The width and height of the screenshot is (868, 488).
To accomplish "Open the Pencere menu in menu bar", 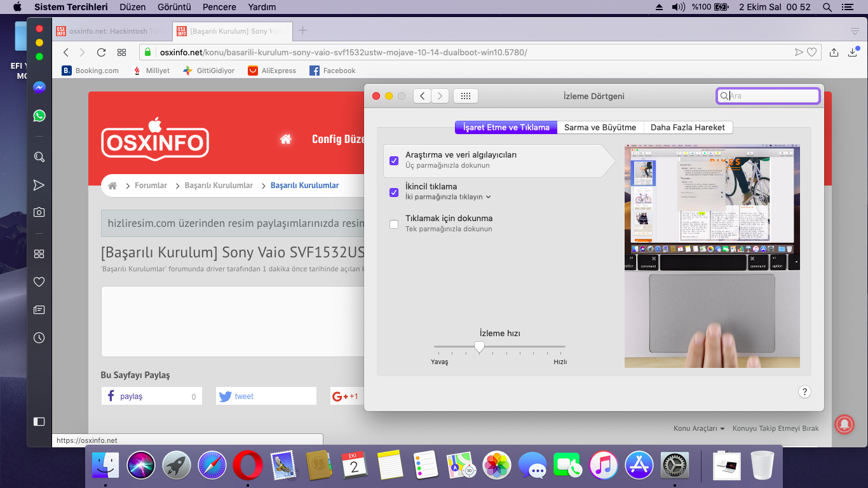I will pos(219,7).
